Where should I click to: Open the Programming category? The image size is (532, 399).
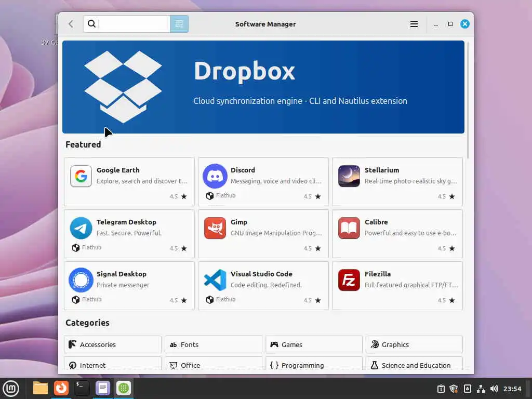tap(314, 363)
